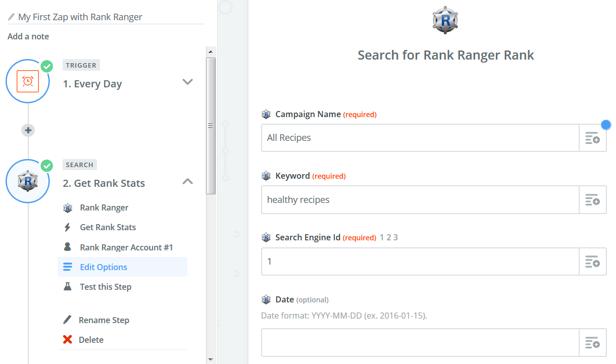Open 'Test this Step' menu item
The image size is (616, 364).
tap(106, 287)
